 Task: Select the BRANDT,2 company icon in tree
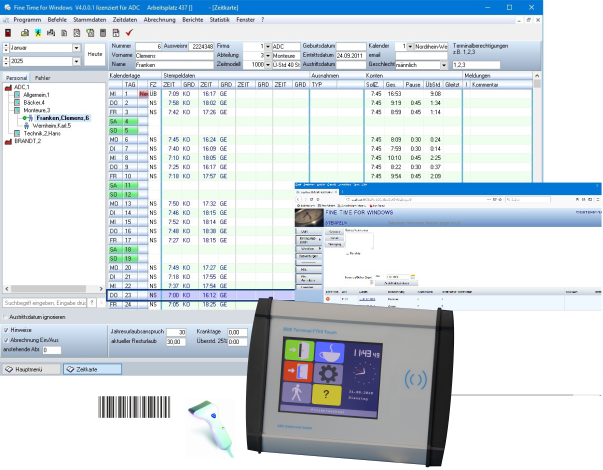[x=8, y=142]
